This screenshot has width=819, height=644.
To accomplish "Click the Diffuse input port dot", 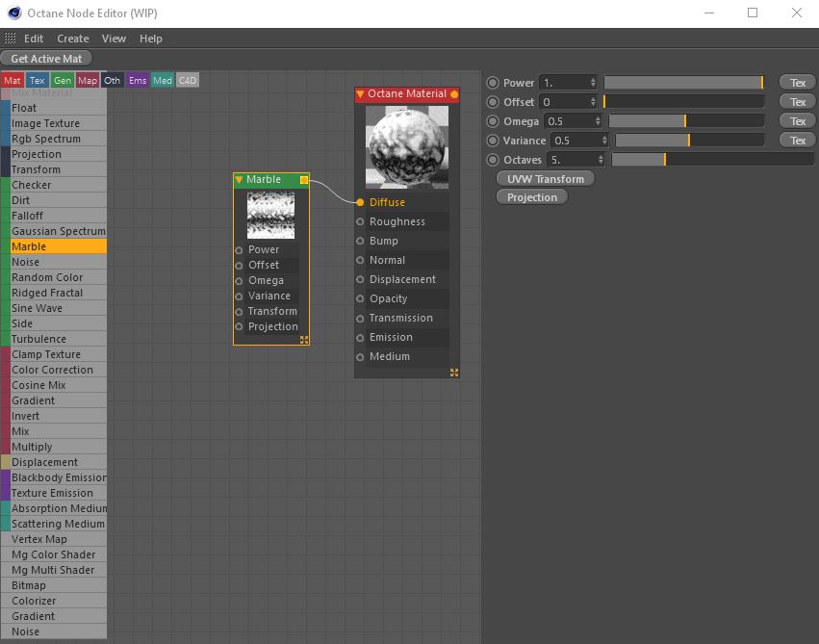I will tap(360, 202).
